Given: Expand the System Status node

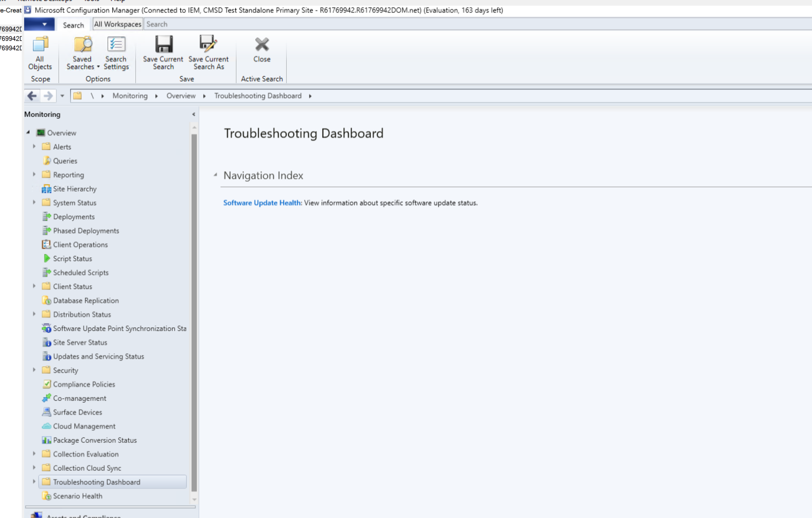Looking at the screenshot, I should point(34,202).
